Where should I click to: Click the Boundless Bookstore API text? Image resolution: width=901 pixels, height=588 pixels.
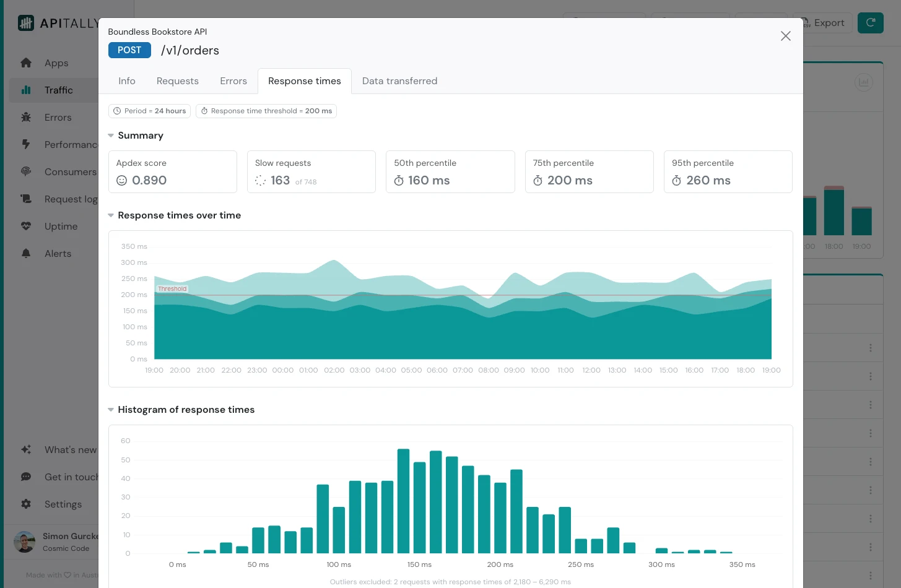[x=157, y=32]
